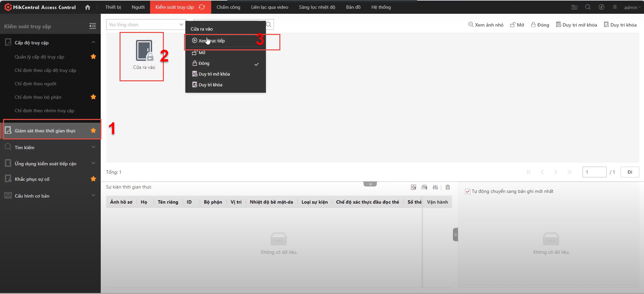The image size is (644, 294).
Task: Click the refresh icon on Kiểm soát truy cập tab
Action: pos(202,7)
